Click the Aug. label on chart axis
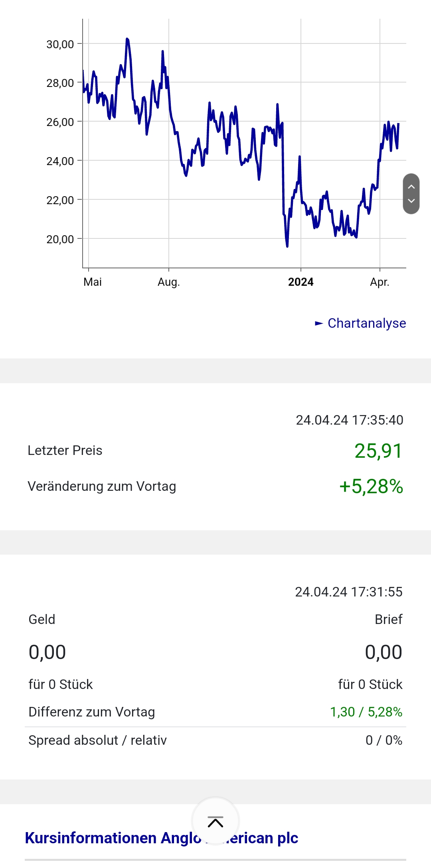This screenshot has width=431, height=868. coord(169,282)
